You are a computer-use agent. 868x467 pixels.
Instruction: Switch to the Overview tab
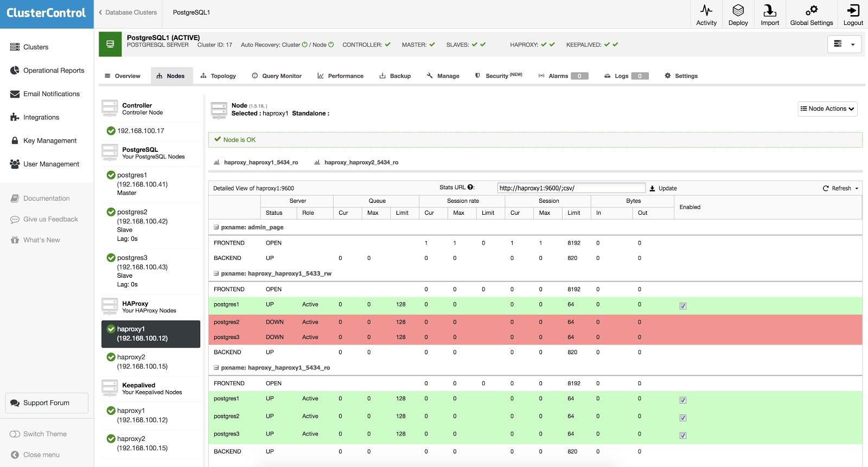[x=122, y=76]
